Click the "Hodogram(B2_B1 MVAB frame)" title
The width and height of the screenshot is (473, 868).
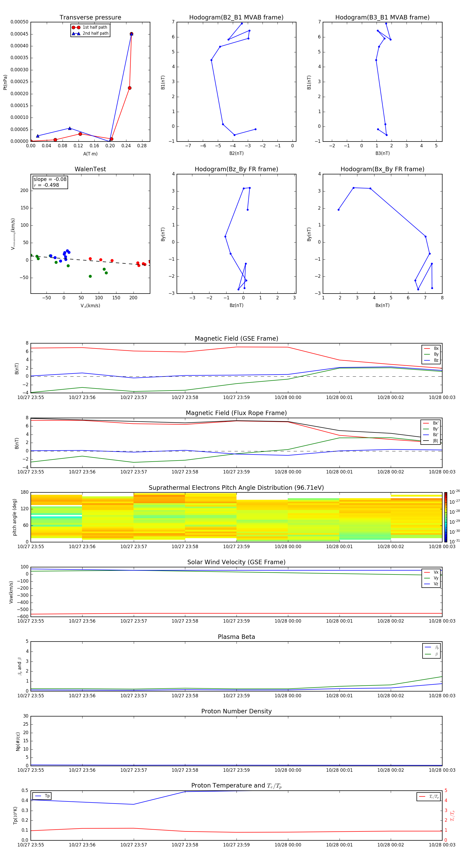[x=236, y=18]
